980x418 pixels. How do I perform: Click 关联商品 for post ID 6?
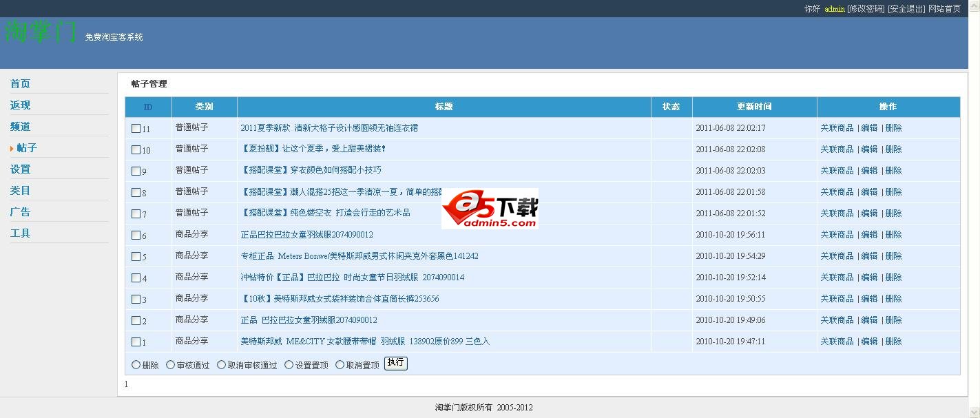click(837, 235)
